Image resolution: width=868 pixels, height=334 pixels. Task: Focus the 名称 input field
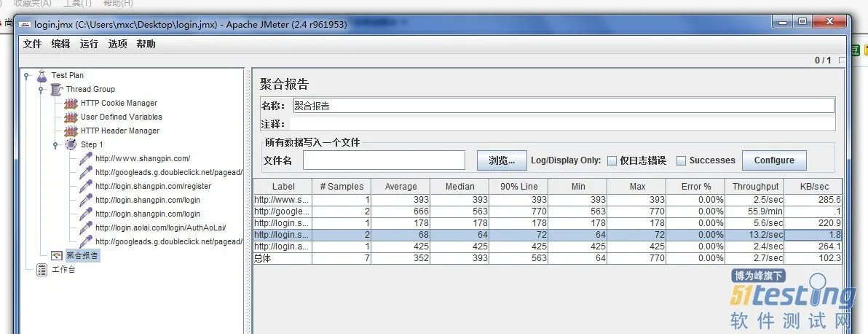click(x=564, y=106)
